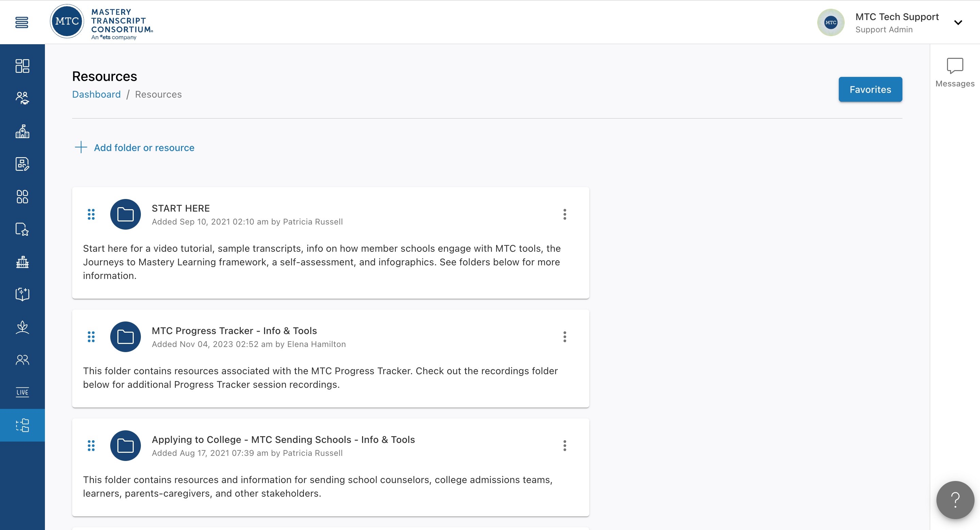The image size is (980, 530).
Task: Open the LIVE sidebar icon
Action: coord(22,392)
